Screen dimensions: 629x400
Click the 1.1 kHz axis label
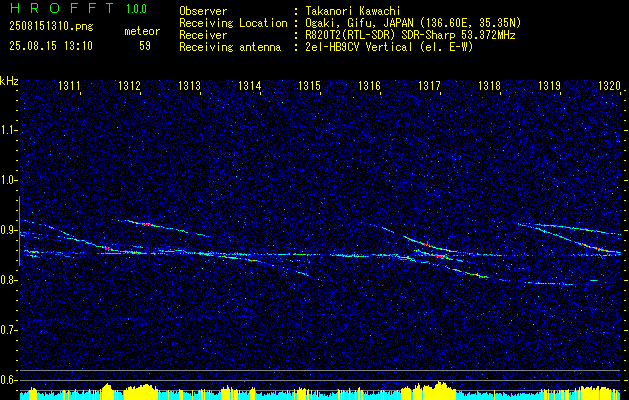pyautogui.click(x=8, y=130)
